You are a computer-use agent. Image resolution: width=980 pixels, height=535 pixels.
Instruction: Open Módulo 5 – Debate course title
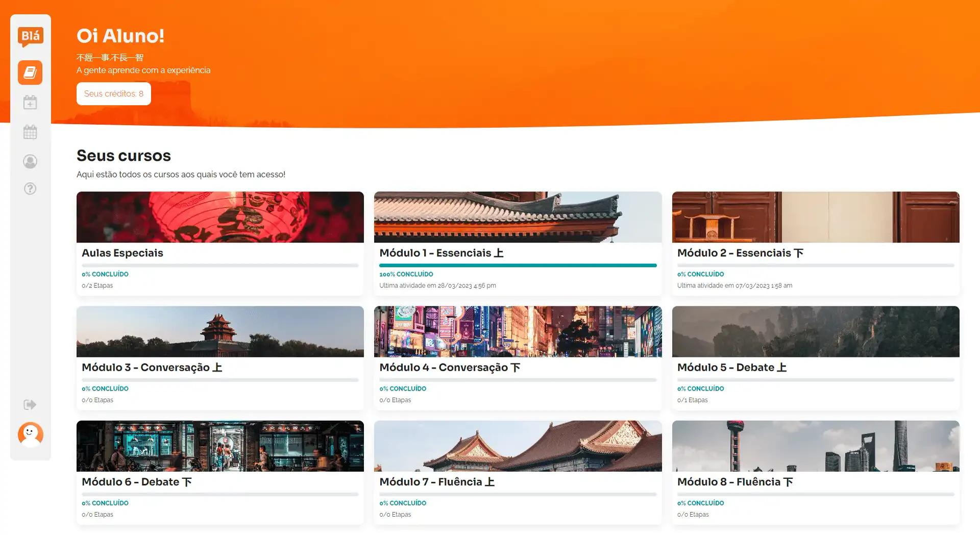click(x=731, y=368)
